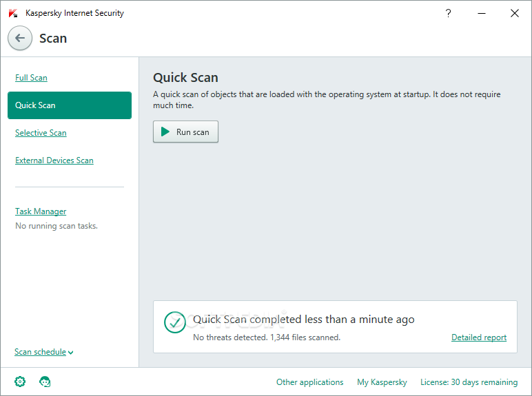Click 'Quick Scan completed less than a minute ago'

click(304, 320)
